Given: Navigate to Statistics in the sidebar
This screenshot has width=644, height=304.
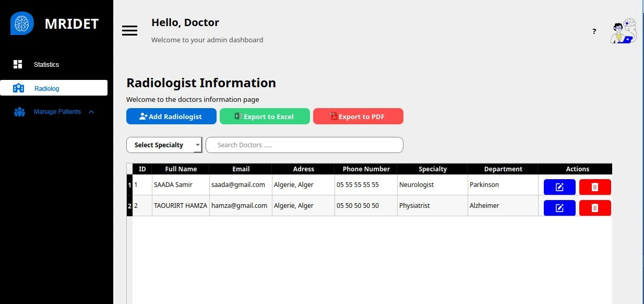Looking at the screenshot, I should tap(46, 64).
